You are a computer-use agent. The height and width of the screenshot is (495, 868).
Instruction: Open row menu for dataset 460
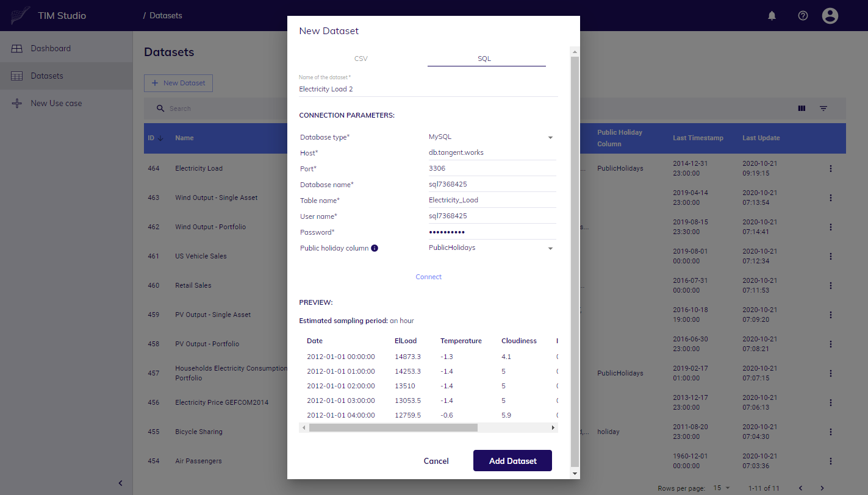(830, 286)
